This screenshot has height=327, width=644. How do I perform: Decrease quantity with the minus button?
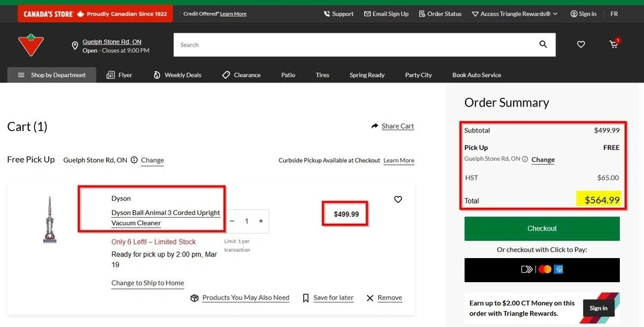coord(232,221)
